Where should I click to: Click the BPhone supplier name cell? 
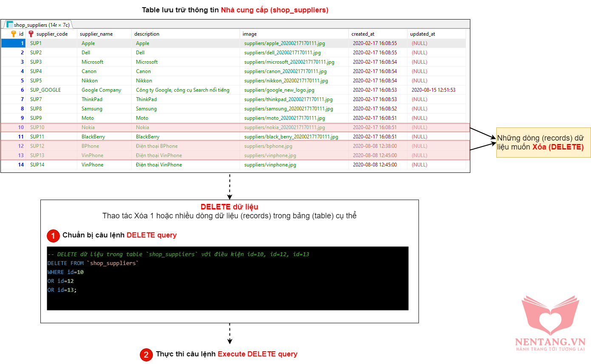(x=90, y=146)
